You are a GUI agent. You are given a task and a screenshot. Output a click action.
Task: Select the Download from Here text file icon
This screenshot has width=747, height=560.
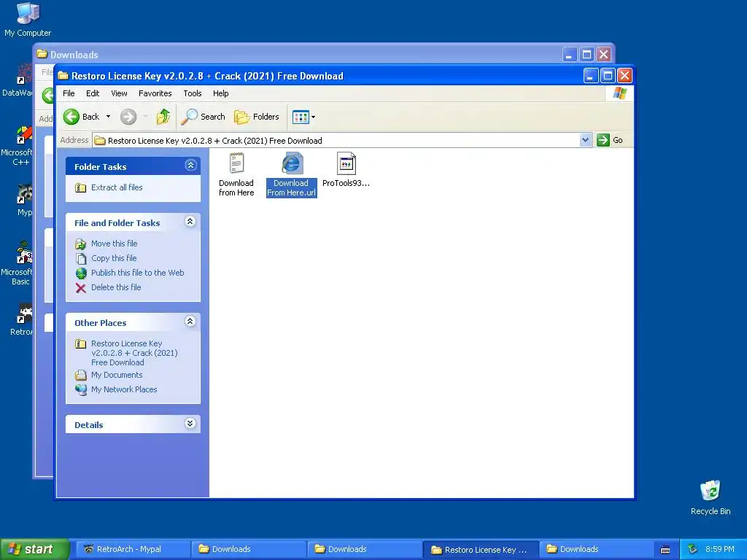point(236,163)
